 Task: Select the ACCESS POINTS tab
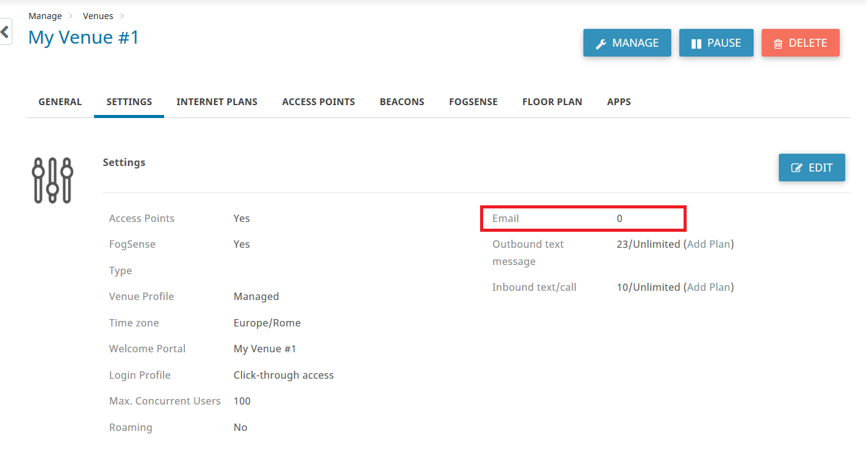[x=318, y=101]
